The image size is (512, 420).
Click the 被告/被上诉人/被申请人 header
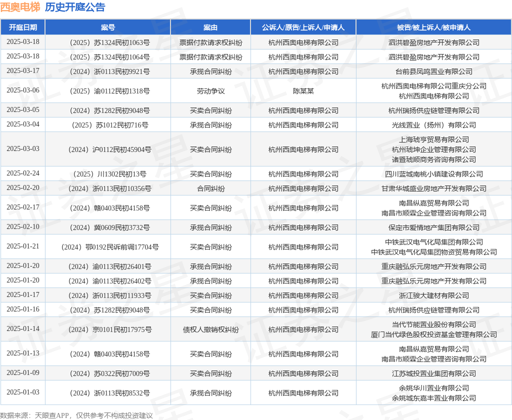pyautogui.click(x=433, y=27)
